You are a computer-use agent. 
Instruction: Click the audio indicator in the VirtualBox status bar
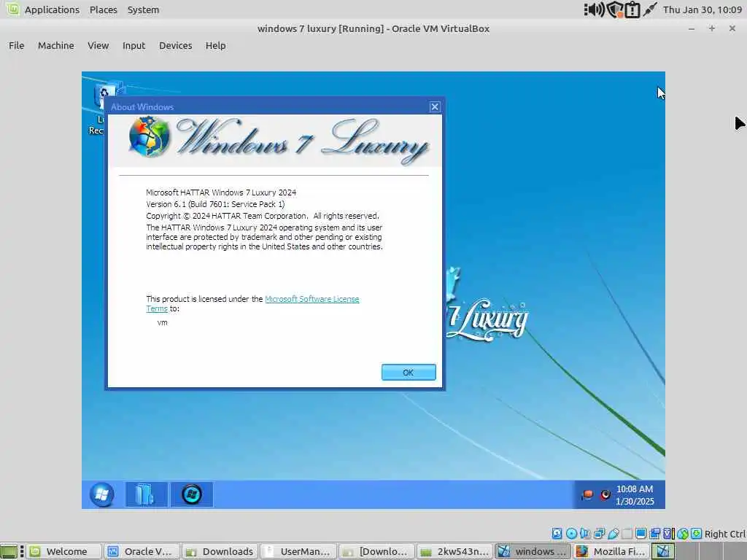[585, 533]
